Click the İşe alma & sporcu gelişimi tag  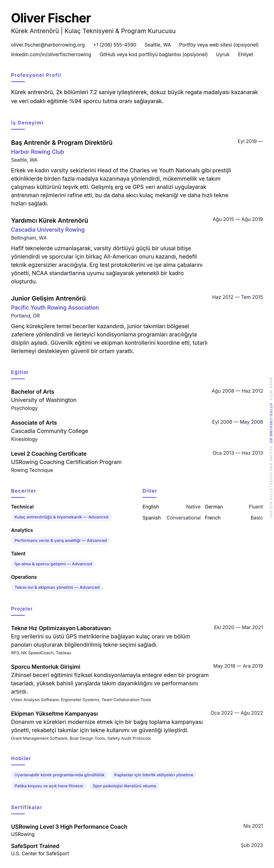point(53,564)
